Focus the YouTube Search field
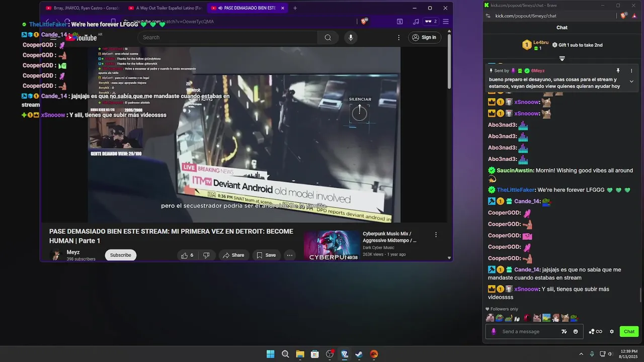Screen dimensions: 644x362 [x=228, y=37]
